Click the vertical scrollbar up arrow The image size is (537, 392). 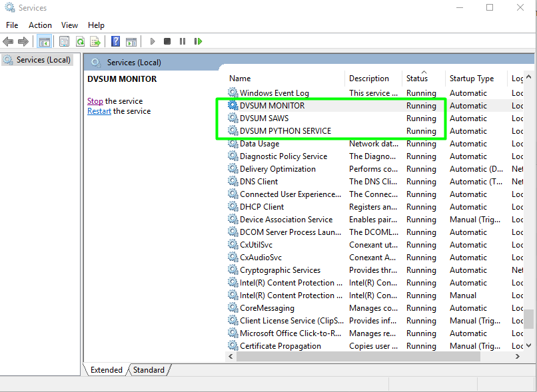pos(529,77)
